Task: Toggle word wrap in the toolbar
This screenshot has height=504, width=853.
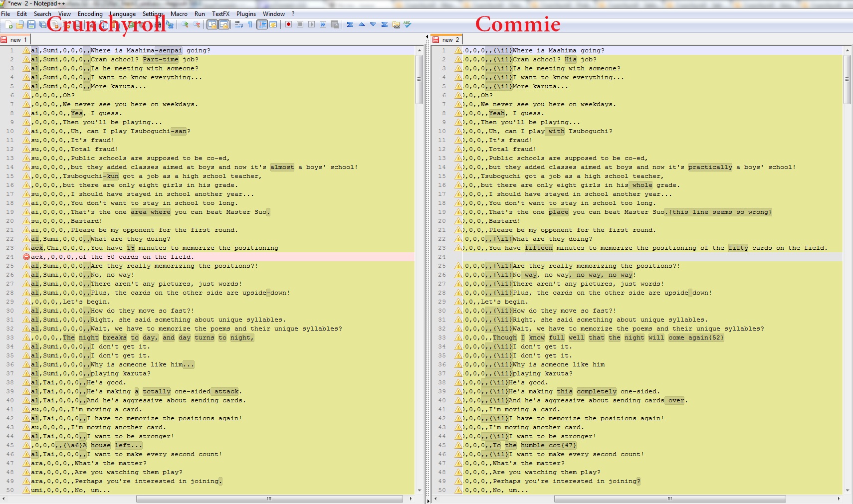Action: pyautogui.click(x=239, y=24)
